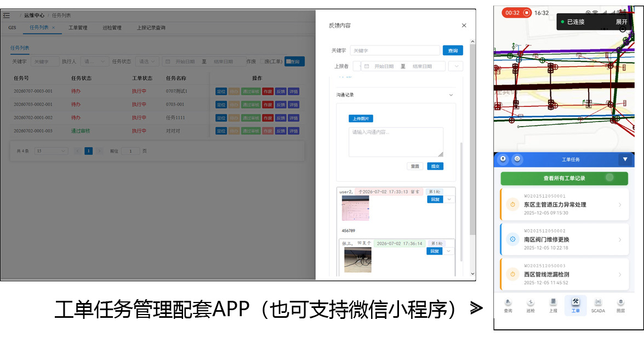The height and width of the screenshot is (337, 644).
Task: Click the 查看所有工单记录 green button
Action: click(564, 178)
